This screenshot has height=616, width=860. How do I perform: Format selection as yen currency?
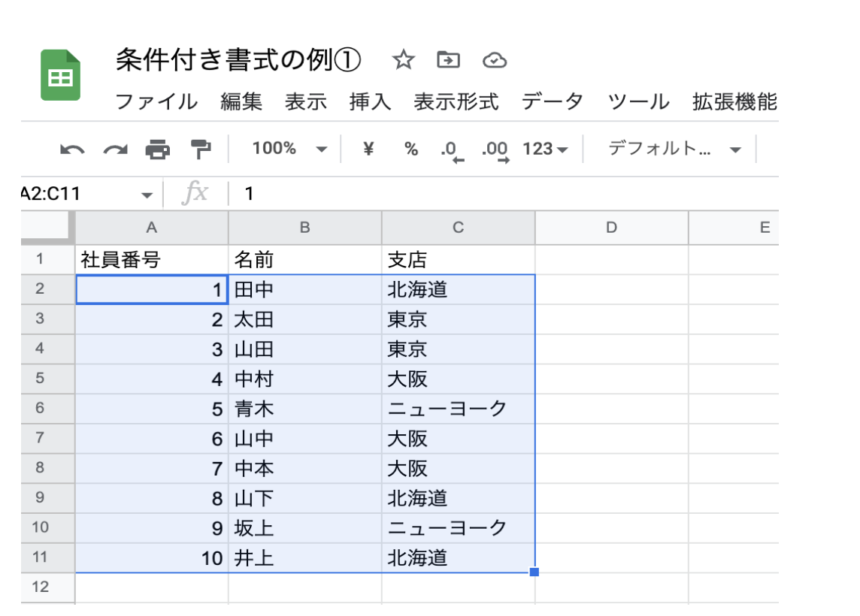(368, 149)
